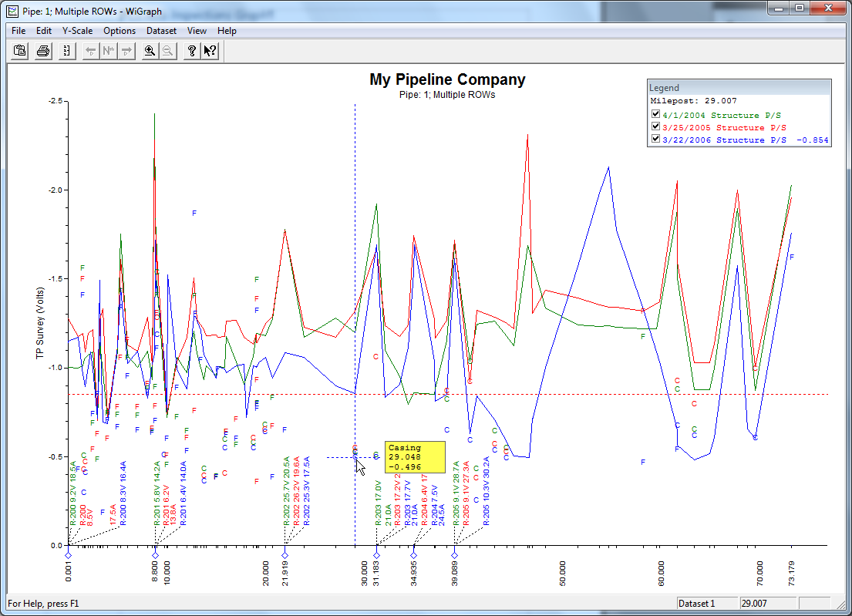The image size is (852, 616).
Task: Click the rectifier diamond marker at milepost 0.001
Action: pyautogui.click(x=69, y=555)
